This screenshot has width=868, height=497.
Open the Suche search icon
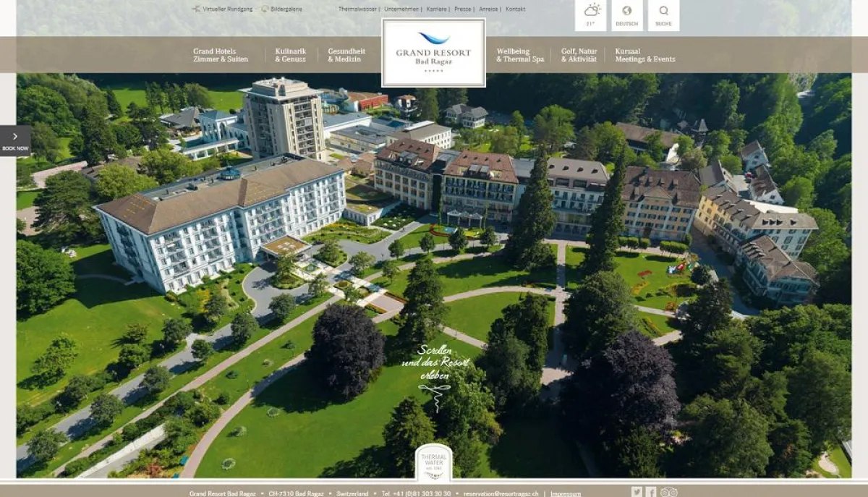[x=663, y=14]
